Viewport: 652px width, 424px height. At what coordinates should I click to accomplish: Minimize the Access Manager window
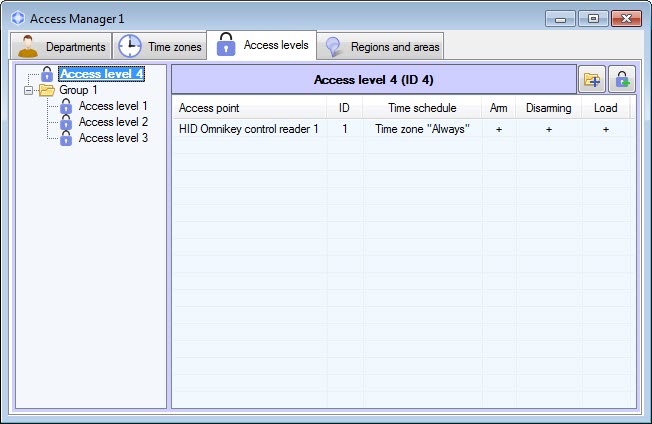(x=560, y=19)
